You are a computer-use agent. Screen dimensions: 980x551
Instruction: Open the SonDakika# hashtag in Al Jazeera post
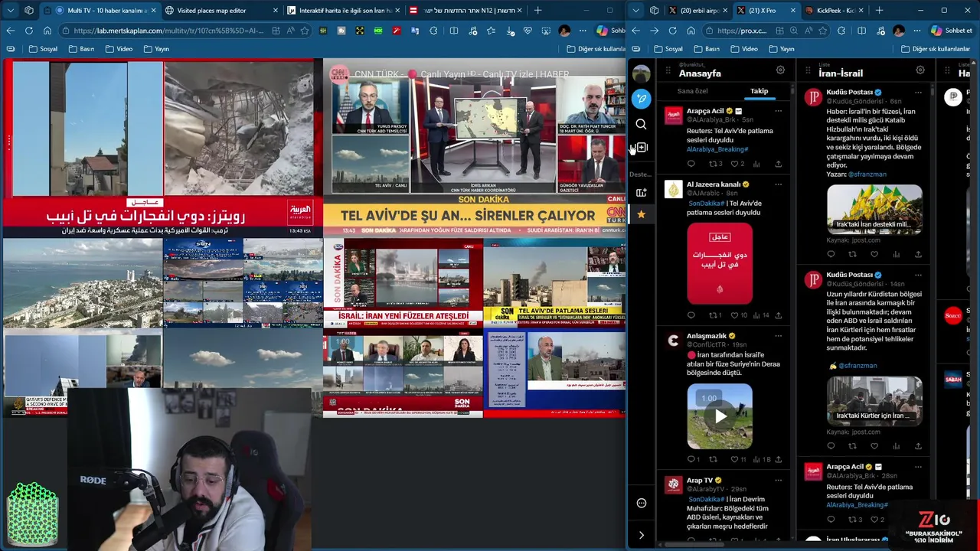pos(706,204)
